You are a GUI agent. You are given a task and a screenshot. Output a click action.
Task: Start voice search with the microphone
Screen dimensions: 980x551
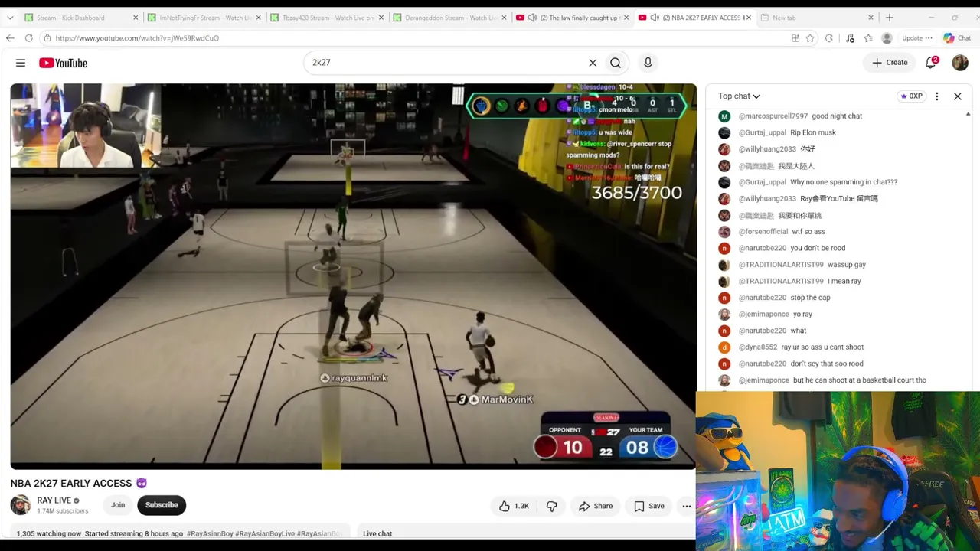[x=648, y=63]
